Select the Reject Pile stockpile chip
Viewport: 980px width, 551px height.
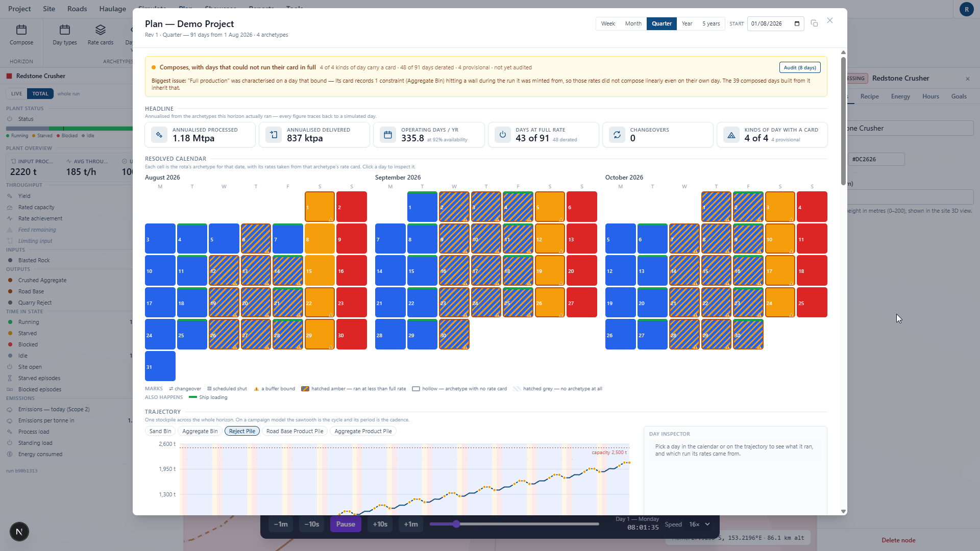click(x=242, y=431)
